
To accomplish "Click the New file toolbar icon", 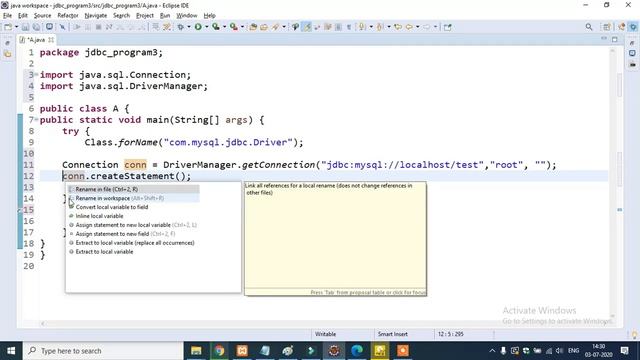I will [8, 27].
